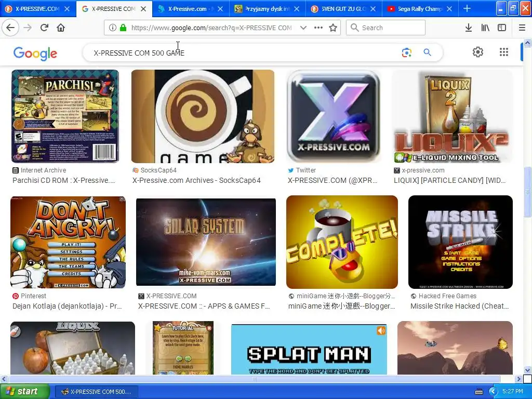Click the Internet Archive source label
This screenshot has width=532, height=399.
click(x=44, y=170)
